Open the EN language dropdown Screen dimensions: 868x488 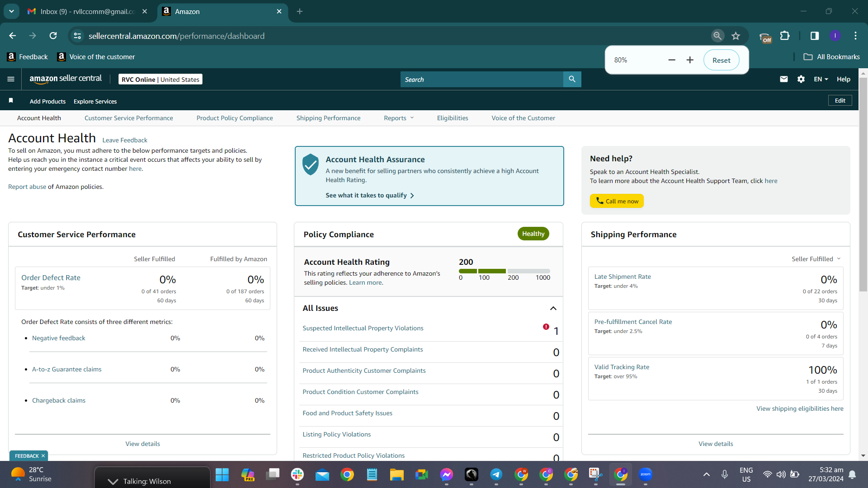(x=821, y=79)
